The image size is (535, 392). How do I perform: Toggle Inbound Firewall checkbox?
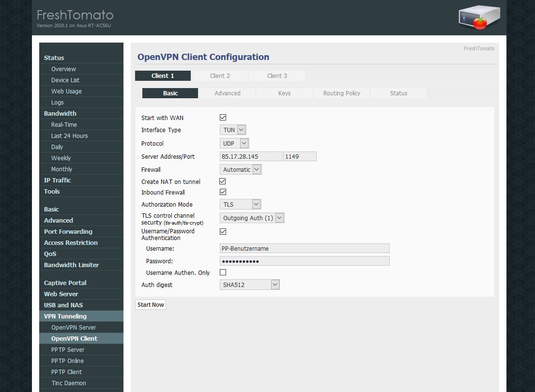[223, 192]
